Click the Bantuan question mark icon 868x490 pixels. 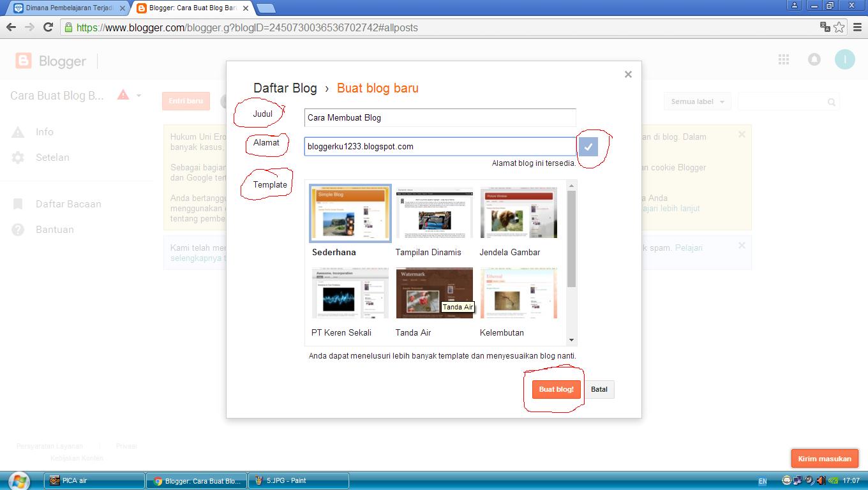click(18, 230)
